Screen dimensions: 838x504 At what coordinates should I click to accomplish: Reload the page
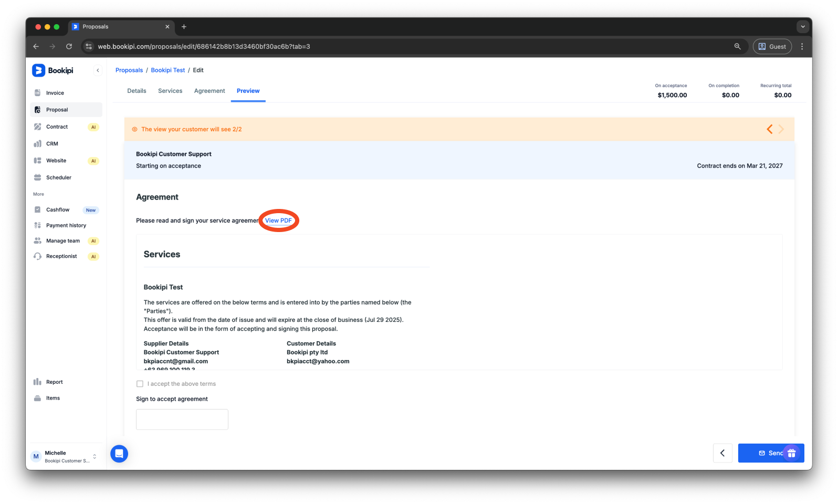pos(69,46)
